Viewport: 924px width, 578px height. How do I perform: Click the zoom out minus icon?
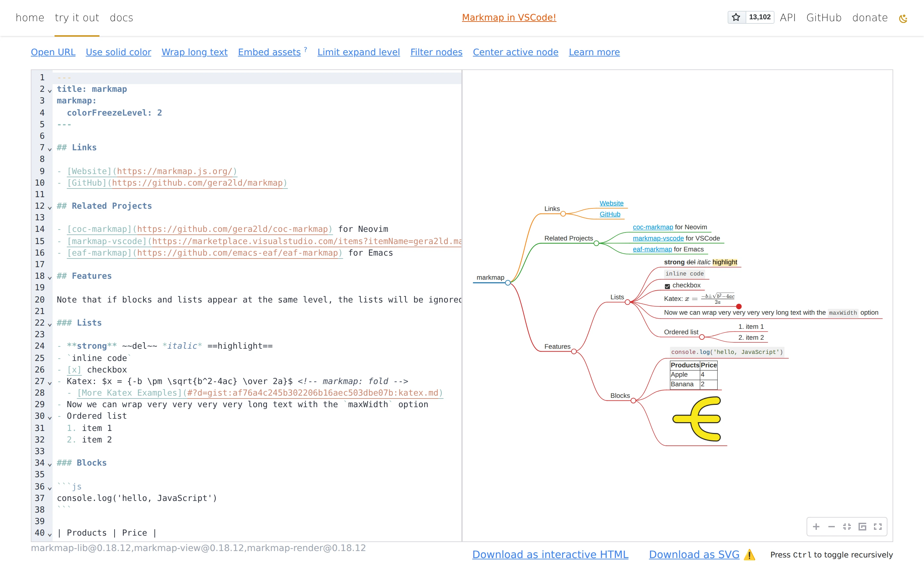(831, 527)
